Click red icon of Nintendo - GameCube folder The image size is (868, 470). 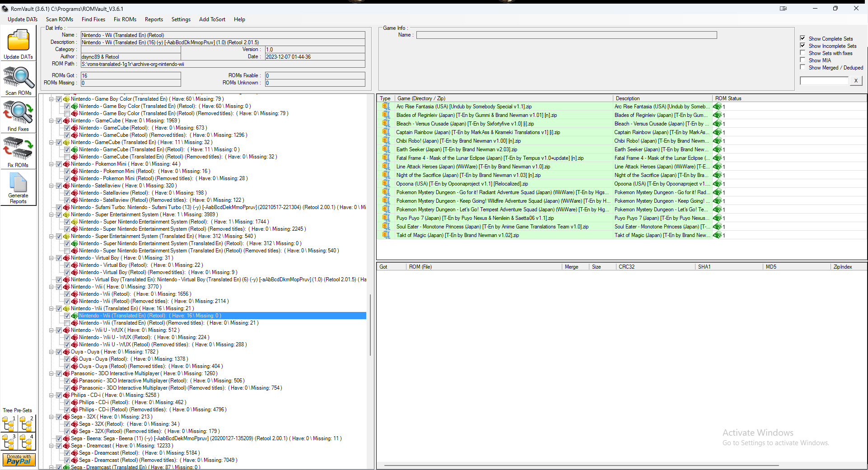(x=66, y=121)
